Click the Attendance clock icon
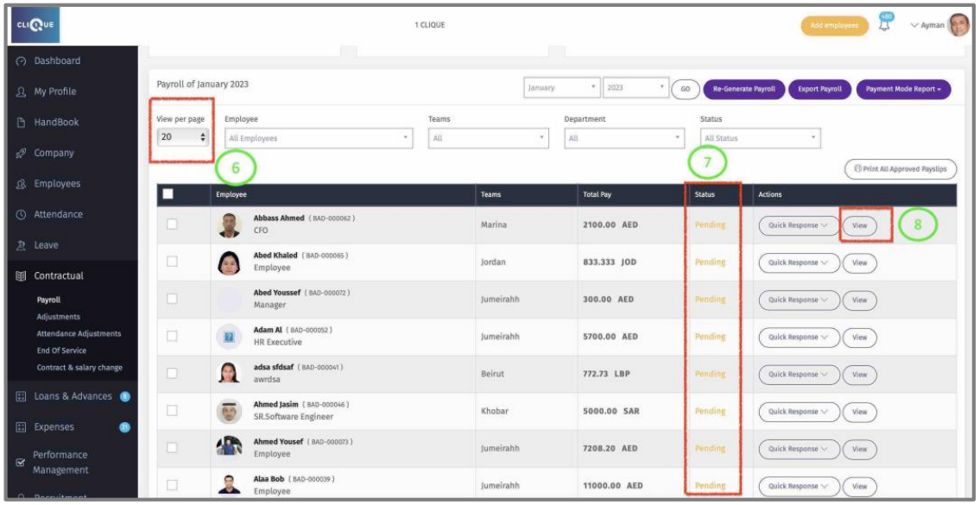The height and width of the screenshot is (505, 980). coord(21,215)
